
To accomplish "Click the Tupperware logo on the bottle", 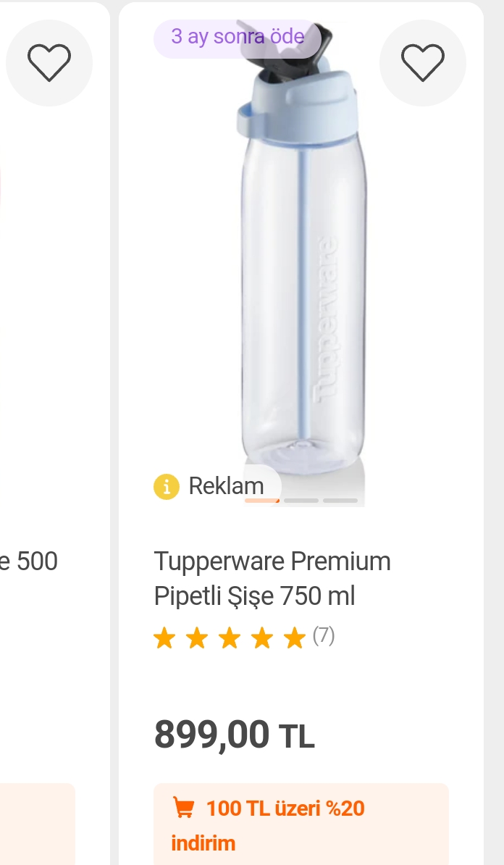I will pyautogui.click(x=325, y=319).
